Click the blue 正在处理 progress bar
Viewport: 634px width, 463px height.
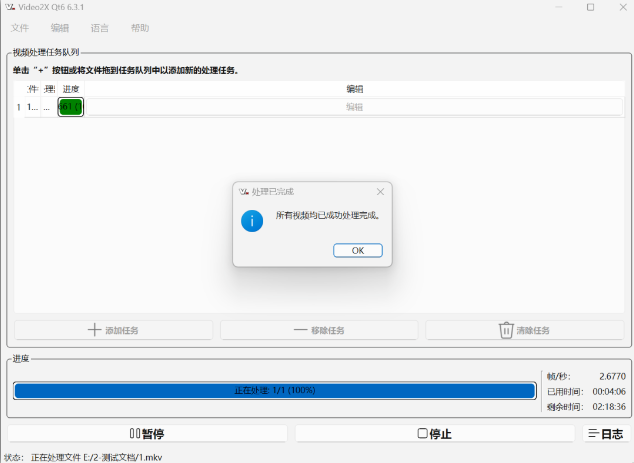coord(275,390)
